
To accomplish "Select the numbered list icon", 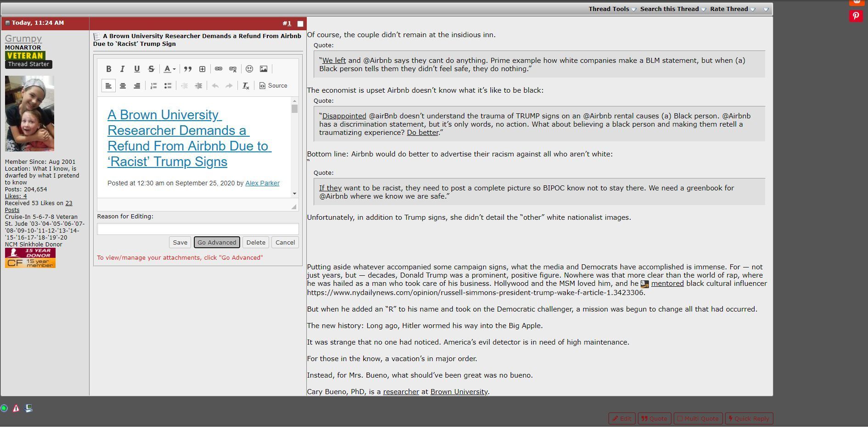I will [x=153, y=85].
